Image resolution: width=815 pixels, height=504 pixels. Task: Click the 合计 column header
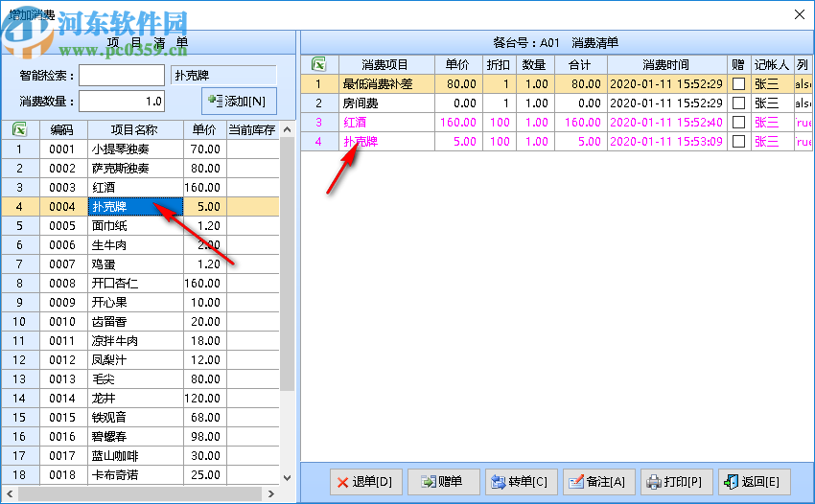581,64
